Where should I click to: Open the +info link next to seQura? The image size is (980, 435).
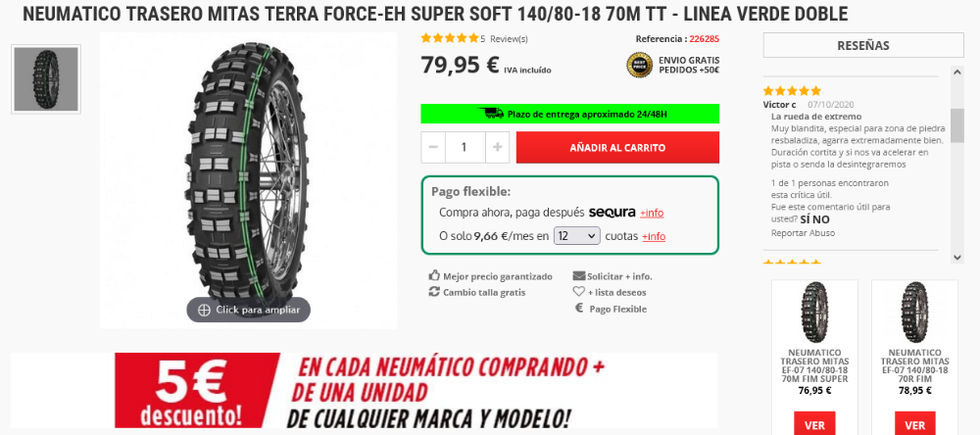tap(652, 214)
